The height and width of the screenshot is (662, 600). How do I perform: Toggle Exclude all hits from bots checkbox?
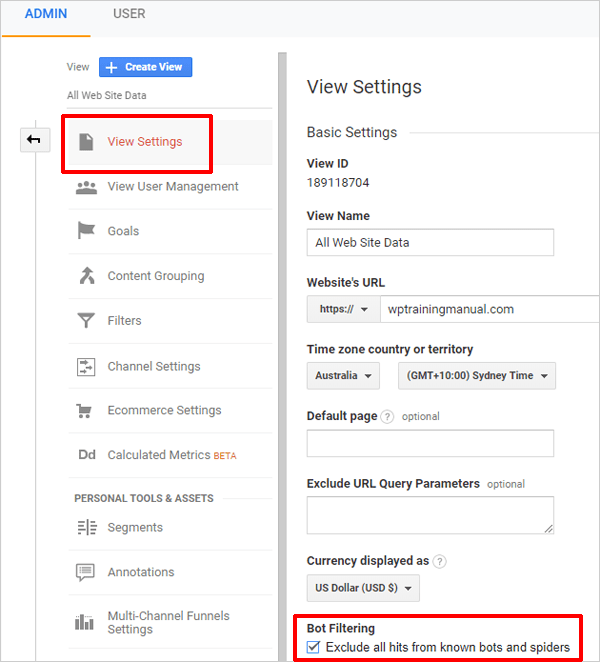coord(313,647)
